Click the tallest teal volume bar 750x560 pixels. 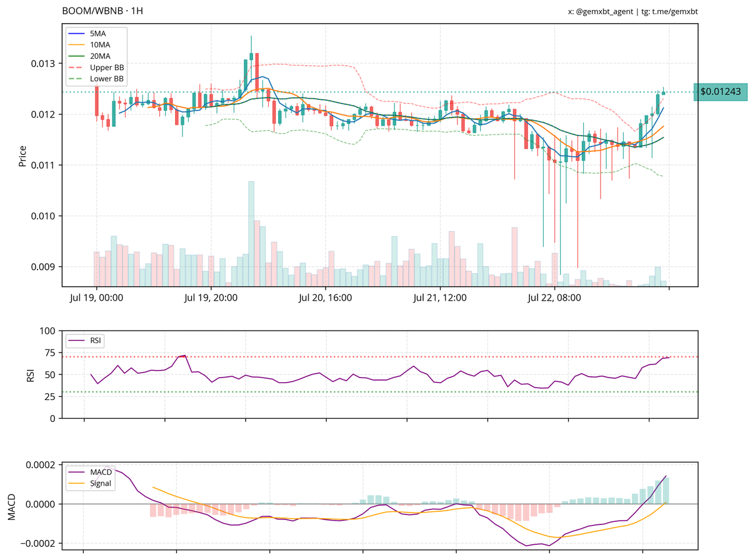click(251, 234)
